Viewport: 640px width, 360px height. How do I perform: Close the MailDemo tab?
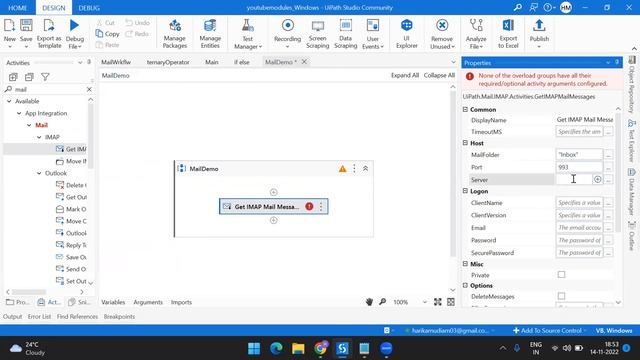point(304,62)
